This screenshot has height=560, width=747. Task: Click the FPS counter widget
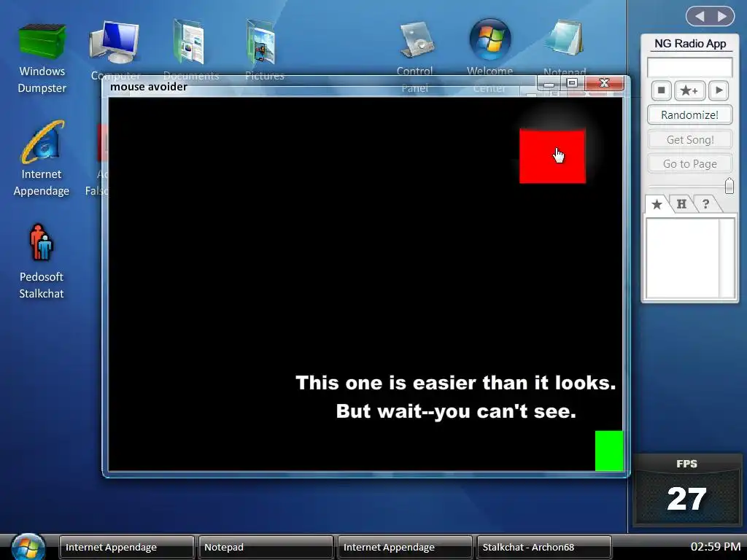pyautogui.click(x=686, y=491)
